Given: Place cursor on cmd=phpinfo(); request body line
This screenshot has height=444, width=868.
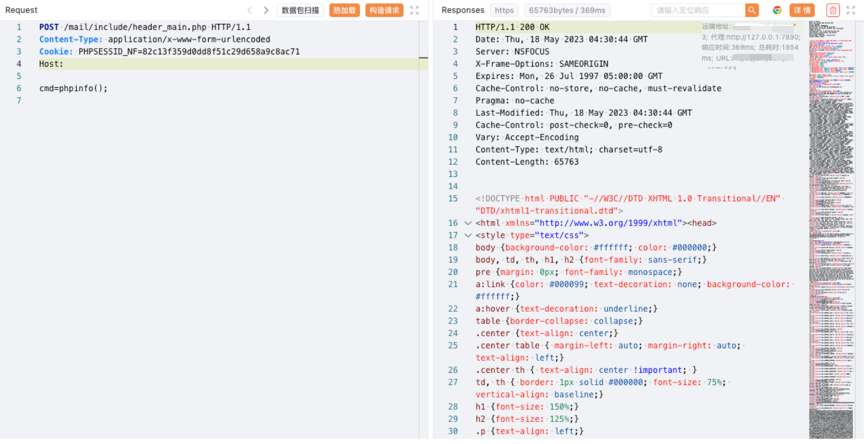Looking at the screenshot, I should (x=74, y=88).
